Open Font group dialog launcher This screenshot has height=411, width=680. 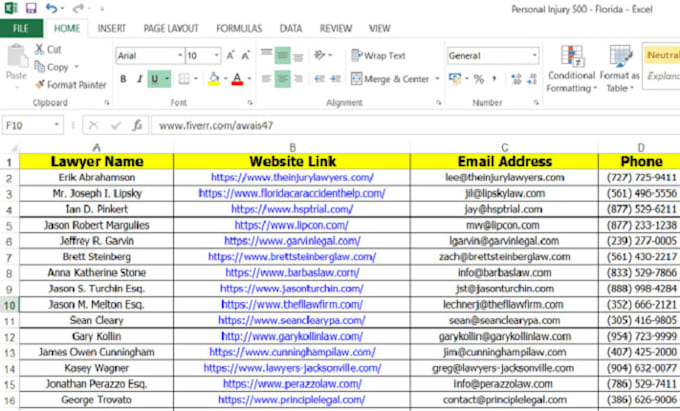[x=250, y=103]
